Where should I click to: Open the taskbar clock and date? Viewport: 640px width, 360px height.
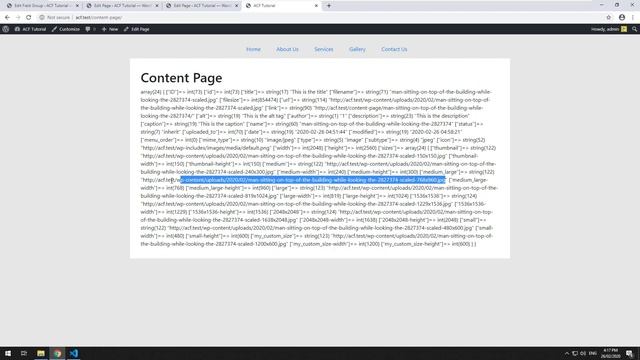click(610, 353)
